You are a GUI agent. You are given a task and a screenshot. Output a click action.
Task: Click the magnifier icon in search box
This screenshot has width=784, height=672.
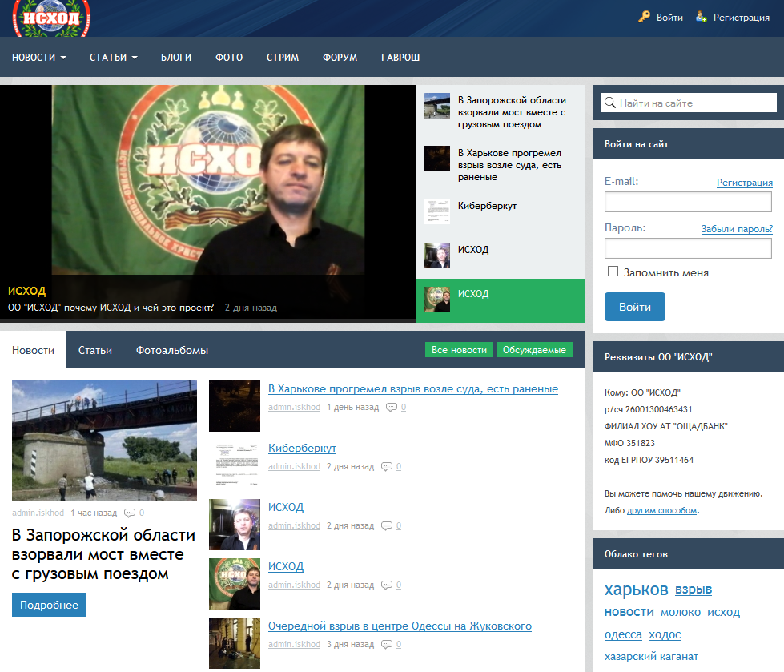(609, 103)
